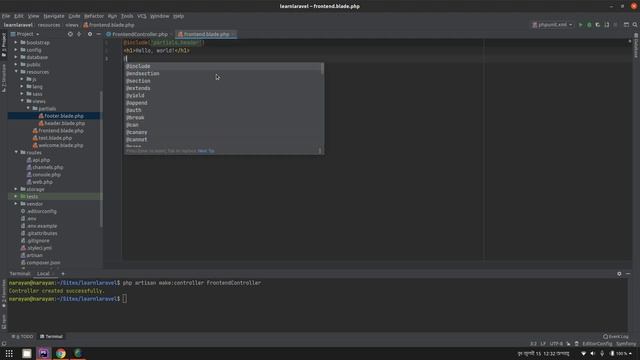Image resolution: width=640 pixels, height=360 pixels.
Task: Open Search Everywhere magnifier icon
Action: [x=635, y=25]
